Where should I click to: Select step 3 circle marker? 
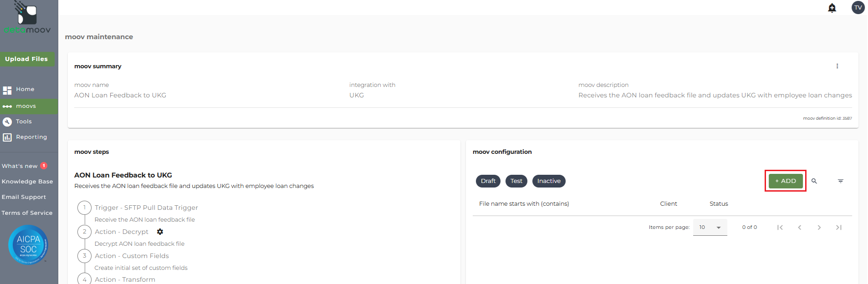[84, 256]
